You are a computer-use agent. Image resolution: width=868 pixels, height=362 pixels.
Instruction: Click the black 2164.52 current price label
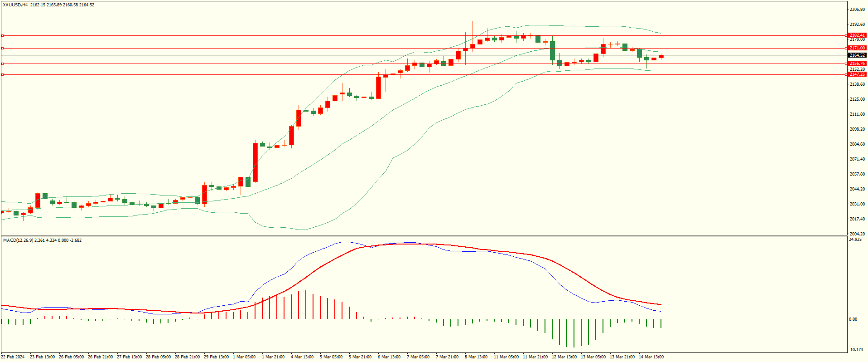pyautogui.click(x=857, y=55)
